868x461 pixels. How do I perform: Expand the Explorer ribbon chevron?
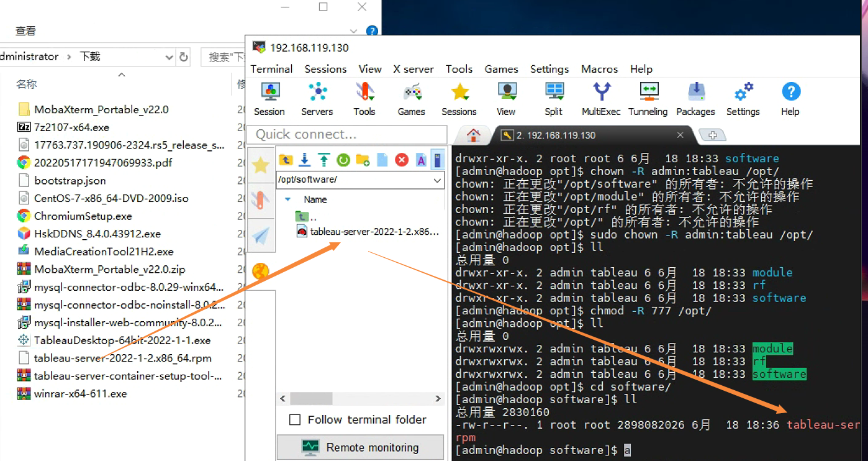point(353,30)
